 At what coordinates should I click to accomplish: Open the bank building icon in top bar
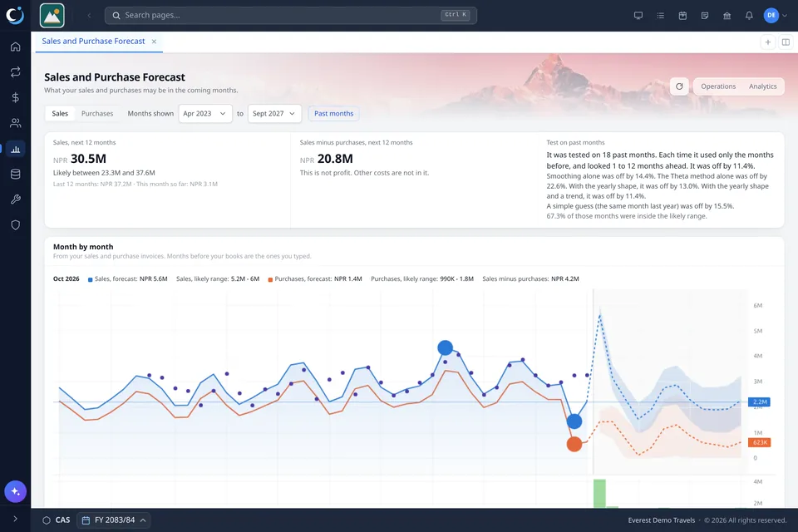(x=727, y=15)
